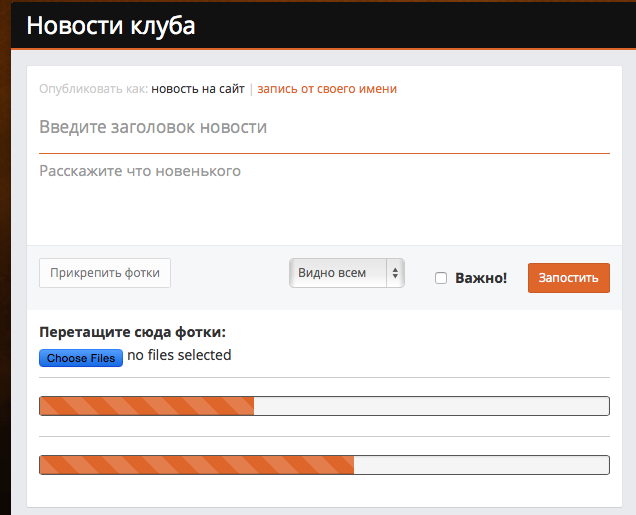
Task: Click the divider line between the two progress bars
Action: [x=324, y=436]
